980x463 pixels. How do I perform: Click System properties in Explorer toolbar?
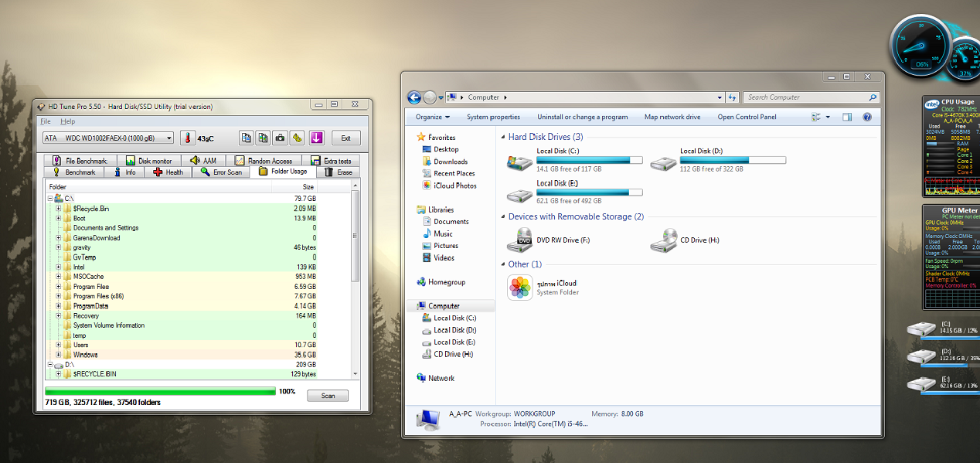(493, 117)
